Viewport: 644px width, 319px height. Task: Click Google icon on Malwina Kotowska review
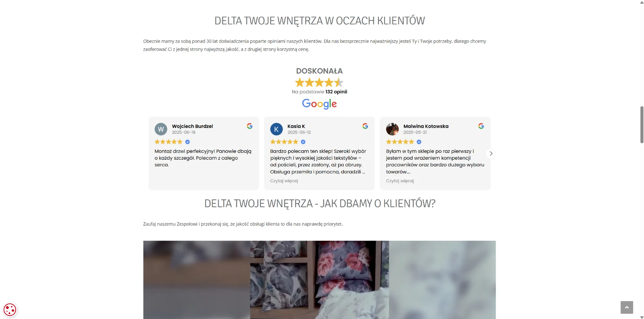click(x=481, y=126)
